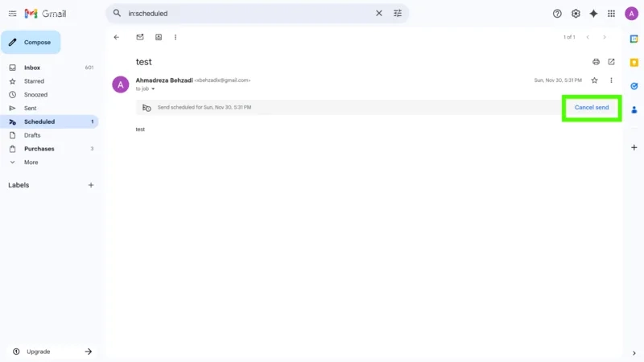644x362 pixels.
Task: Click the Compose button
Action: [31, 43]
